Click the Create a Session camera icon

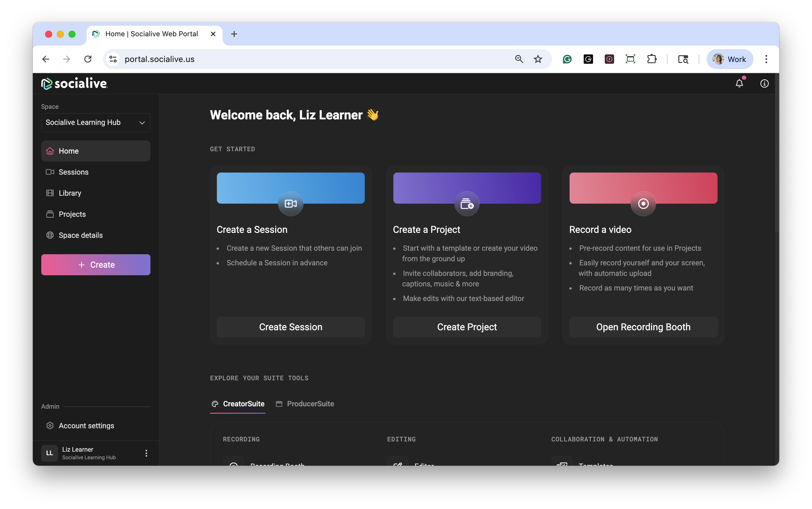(290, 204)
